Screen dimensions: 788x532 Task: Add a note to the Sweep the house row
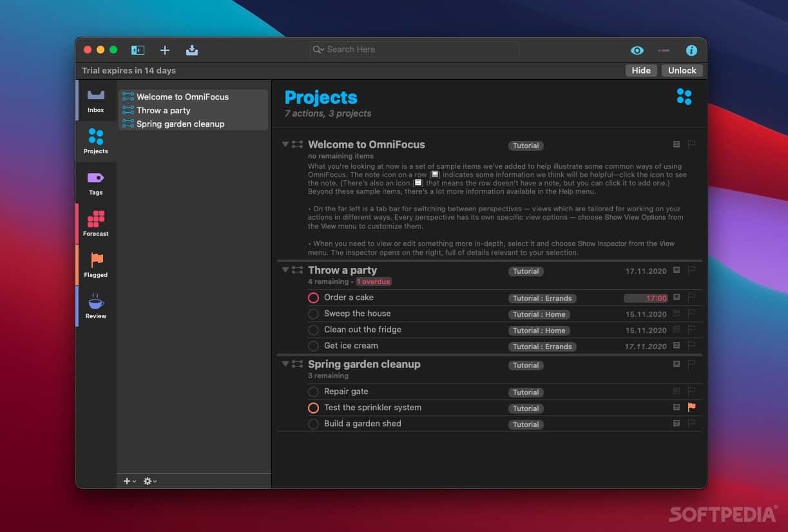point(677,313)
